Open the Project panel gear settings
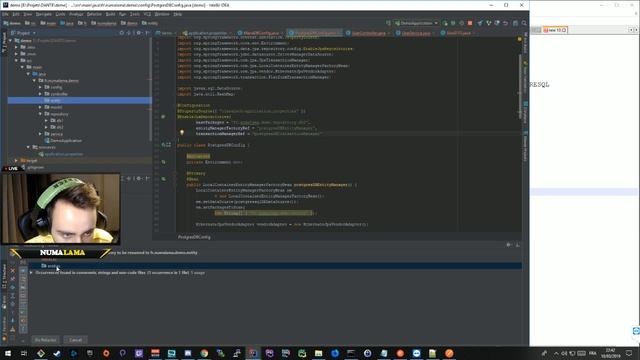This screenshot has height=360, width=640. pos(139,33)
